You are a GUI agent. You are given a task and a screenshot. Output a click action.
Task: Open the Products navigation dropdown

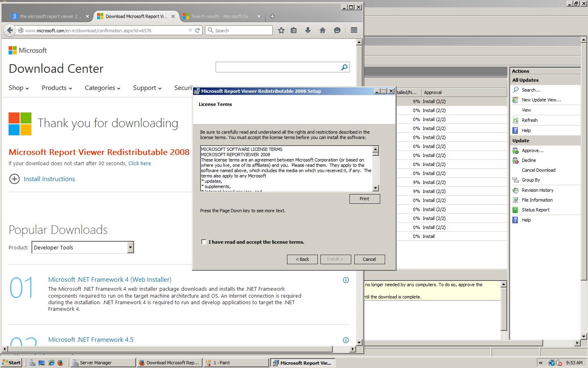tap(57, 88)
